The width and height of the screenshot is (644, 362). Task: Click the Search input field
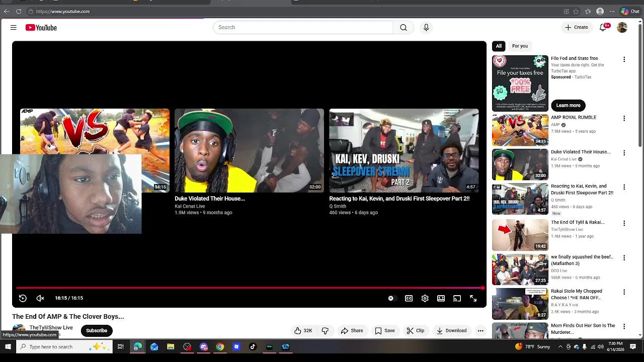303,28
